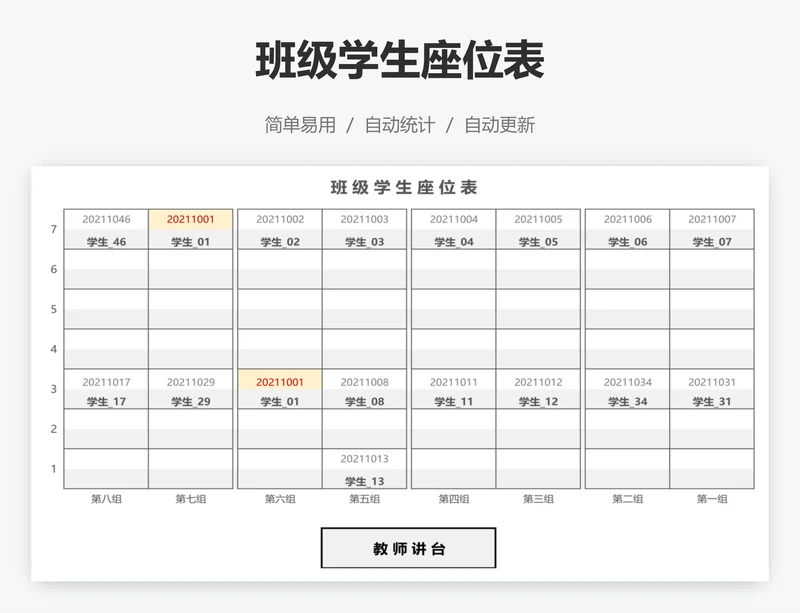The width and height of the screenshot is (800, 613).
Task: Click row number 2 label
Action: pos(54,429)
